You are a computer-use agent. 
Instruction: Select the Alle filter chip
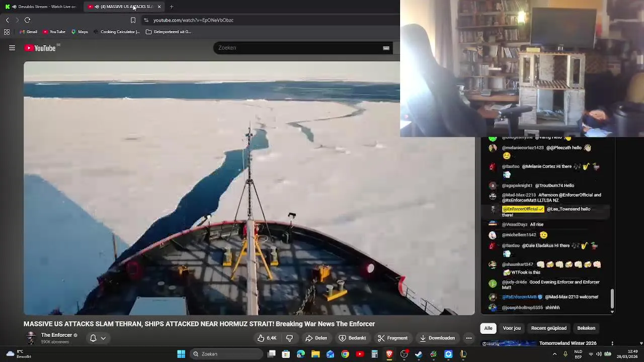[488, 328]
